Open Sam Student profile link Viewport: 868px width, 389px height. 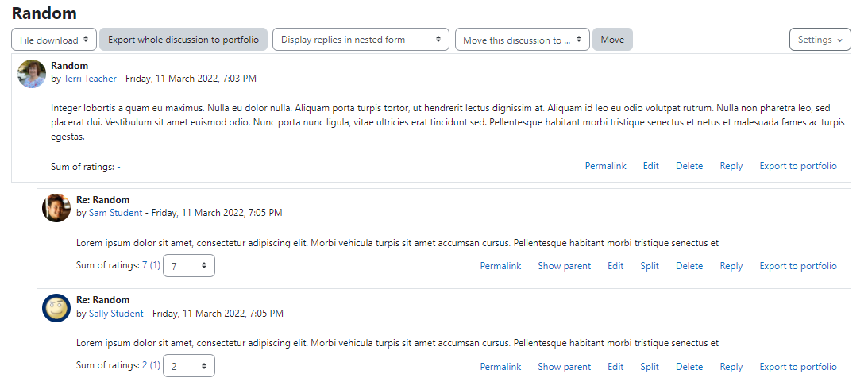point(115,213)
